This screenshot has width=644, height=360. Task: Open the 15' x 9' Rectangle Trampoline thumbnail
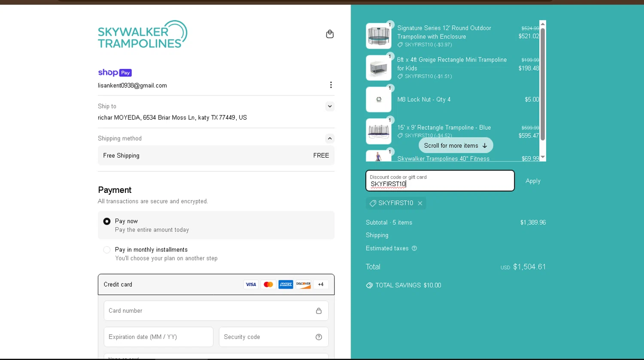point(379,131)
